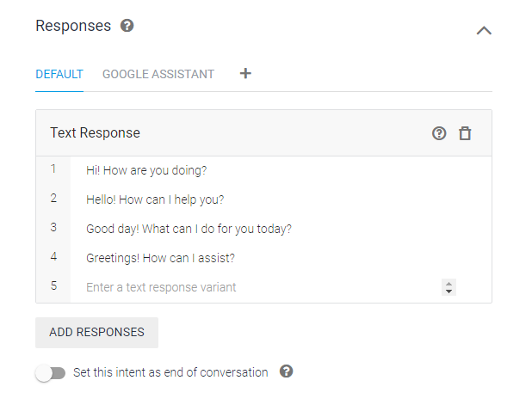
Task: Open help for end of conversation setting
Action: (287, 371)
